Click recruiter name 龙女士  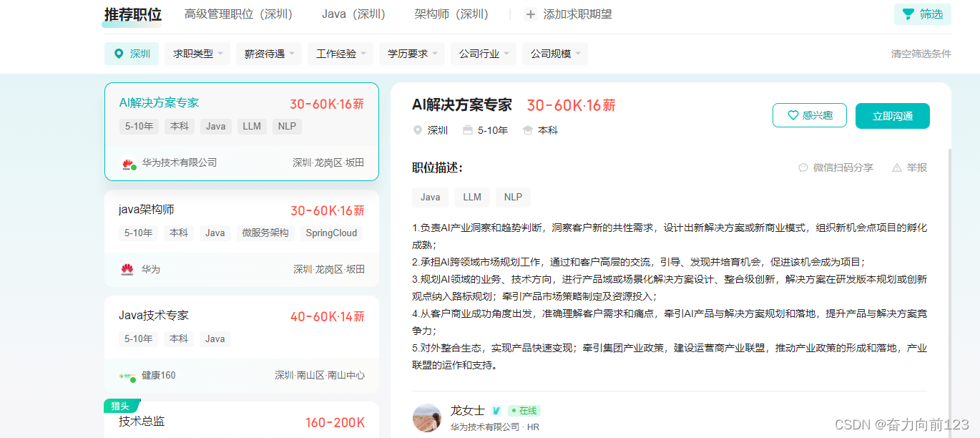tap(468, 411)
